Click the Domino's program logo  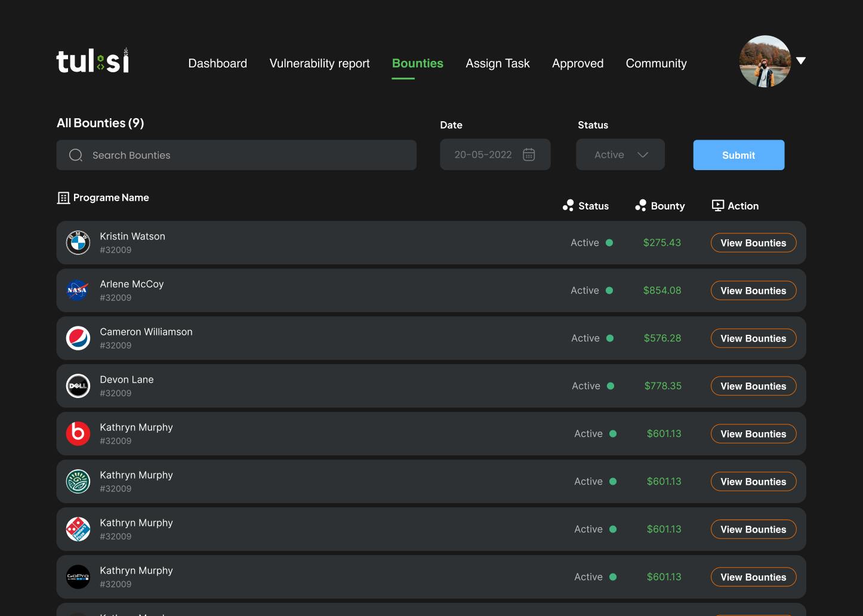tap(78, 529)
